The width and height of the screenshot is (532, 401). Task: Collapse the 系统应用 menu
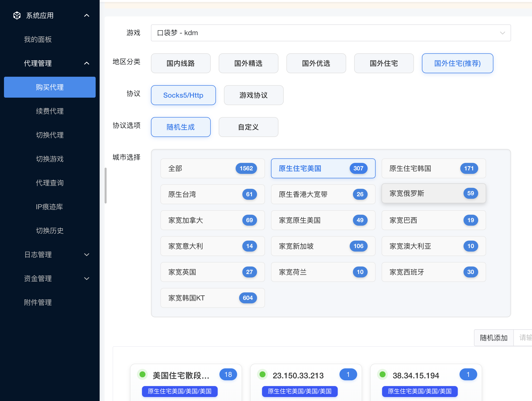pos(87,15)
